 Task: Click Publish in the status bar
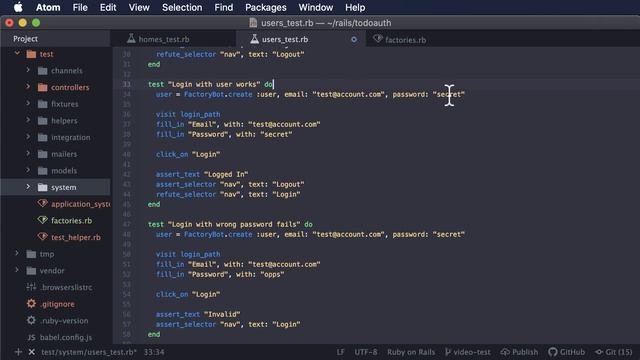click(519, 352)
